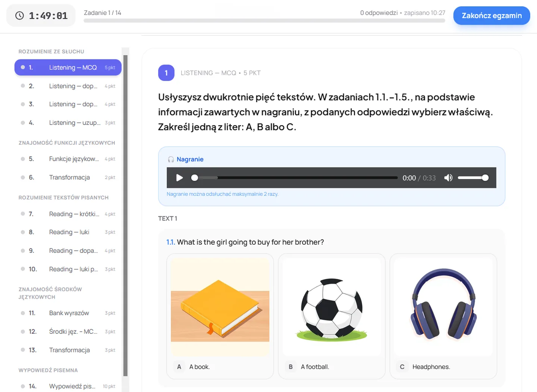Open task 9 Reading – dopa...
This screenshot has width=537, height=392.
click(x=68, y=251)
